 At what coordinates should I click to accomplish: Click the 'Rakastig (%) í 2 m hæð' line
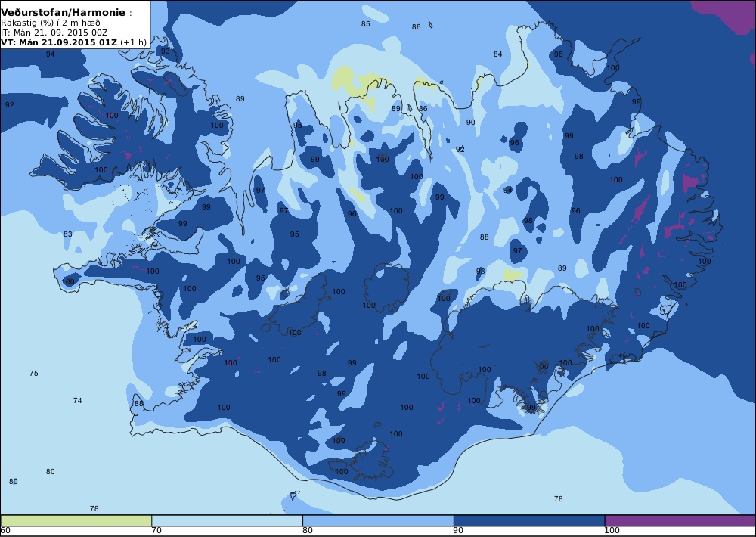click(51, 23)
